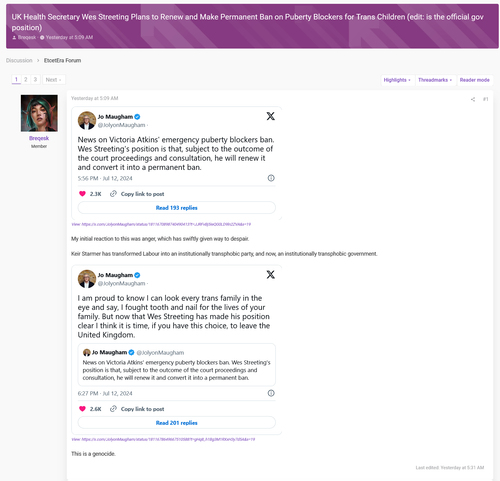
Task: Click the 2.6K like count
Action: point(96,409)
